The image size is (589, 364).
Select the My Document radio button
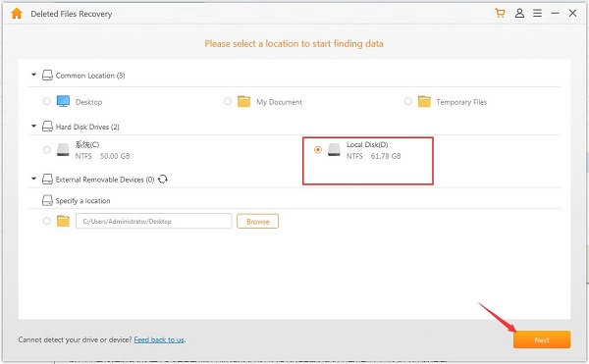tap(228, 101)
